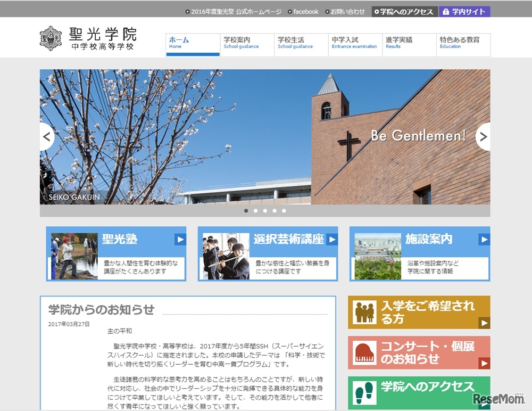This screenshot has width=532, height=411.
Task: Select the middle carousel pagination dot
Action: point(264,210)
